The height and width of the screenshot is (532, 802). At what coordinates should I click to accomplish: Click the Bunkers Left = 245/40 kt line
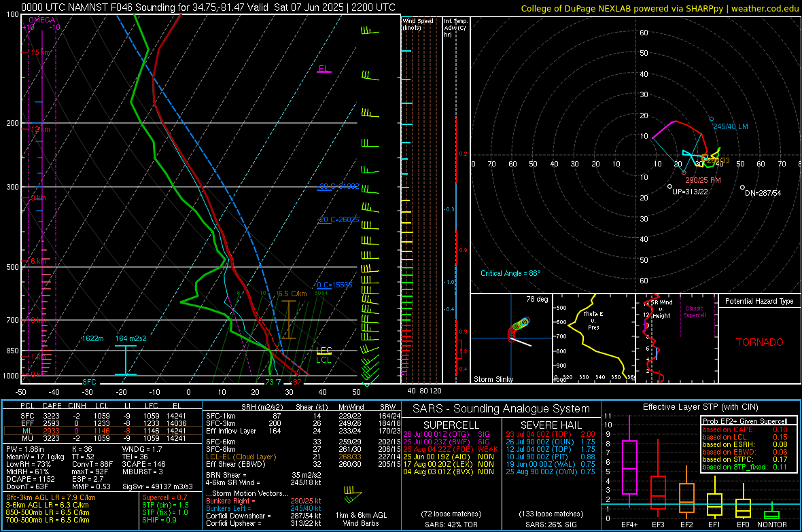(x=264, y=508)
